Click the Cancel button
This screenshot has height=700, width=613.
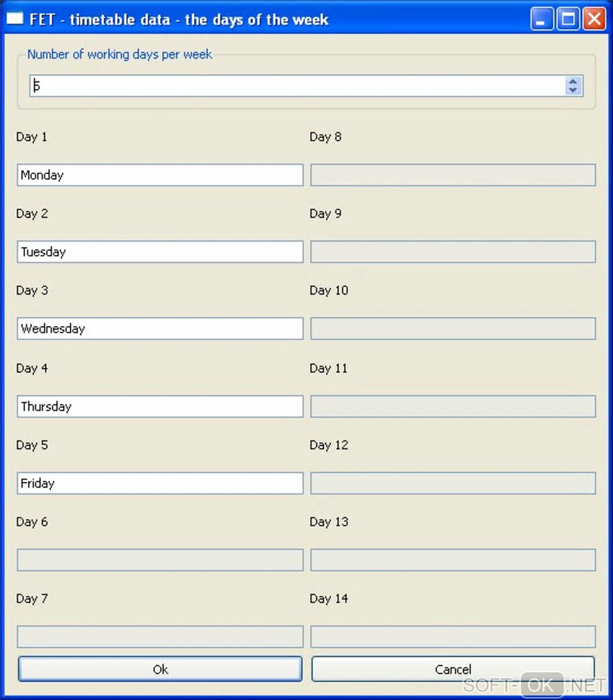coord(453,669)
